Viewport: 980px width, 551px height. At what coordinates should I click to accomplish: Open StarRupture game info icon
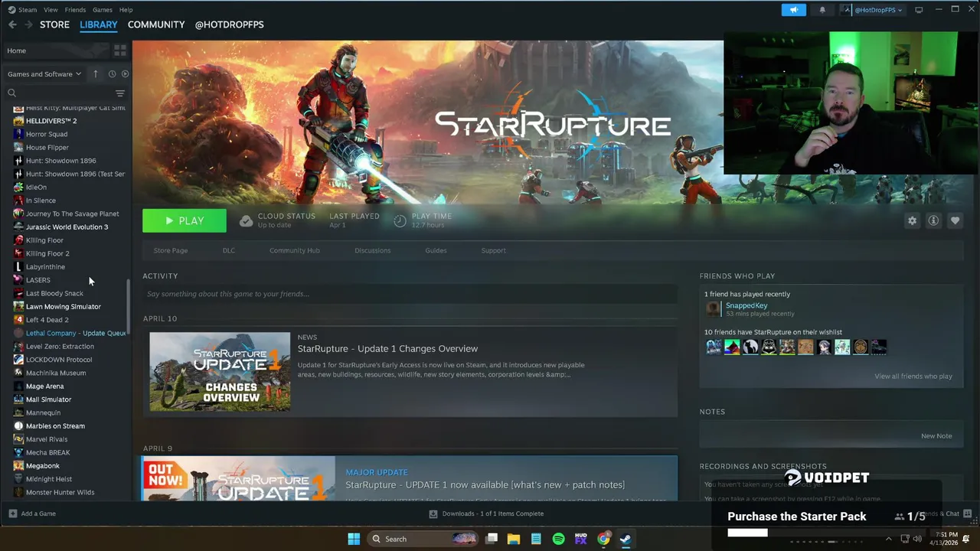click(x=933, y=220)
